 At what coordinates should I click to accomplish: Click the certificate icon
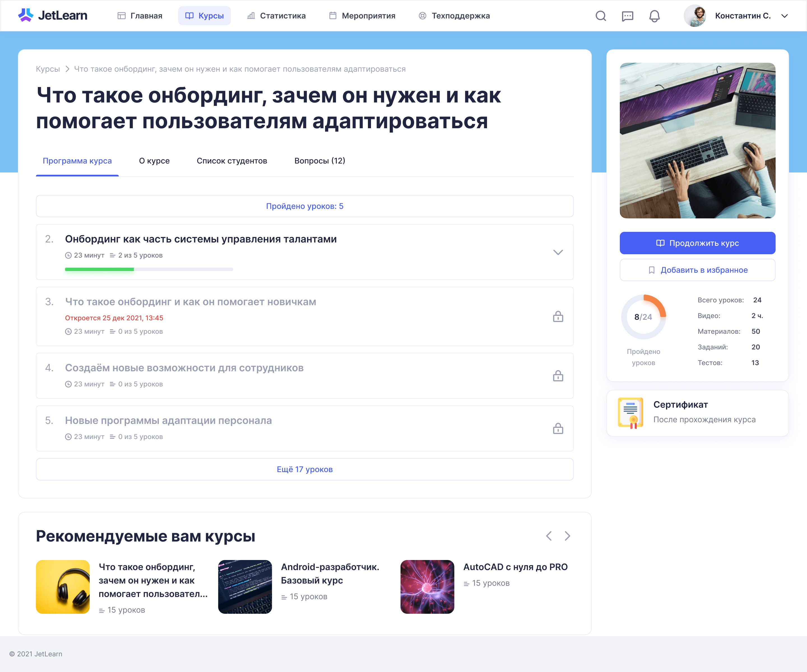pos(630,413)
